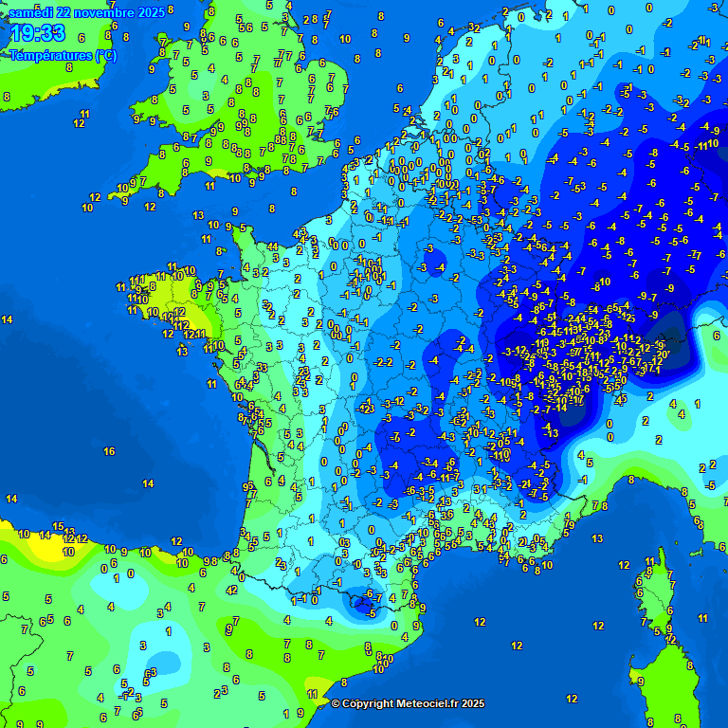Click the date 'samedi 22 novembre 2025'
The width and height of the screenshot is (728, 728).
[x=86, y=12]
